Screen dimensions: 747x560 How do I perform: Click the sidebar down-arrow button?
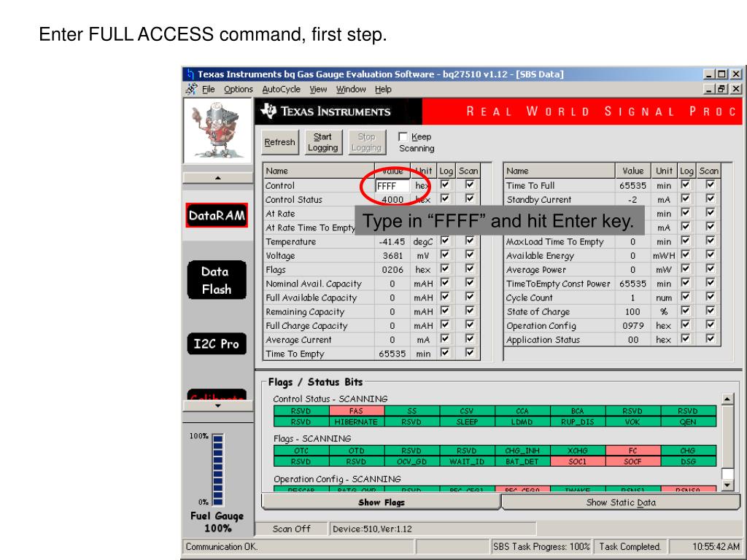click(217, 405)
